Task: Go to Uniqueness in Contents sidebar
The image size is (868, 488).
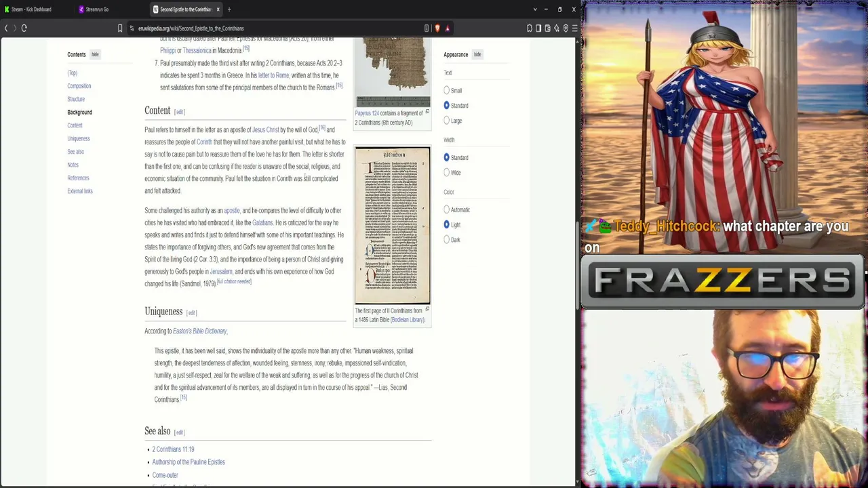Action: (x=79, y=138)
